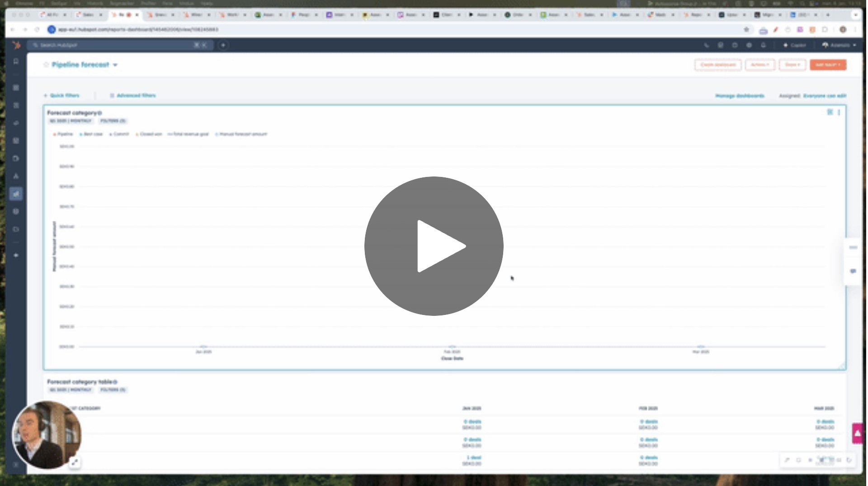Click the plus create button beside search

pos(223,45)
